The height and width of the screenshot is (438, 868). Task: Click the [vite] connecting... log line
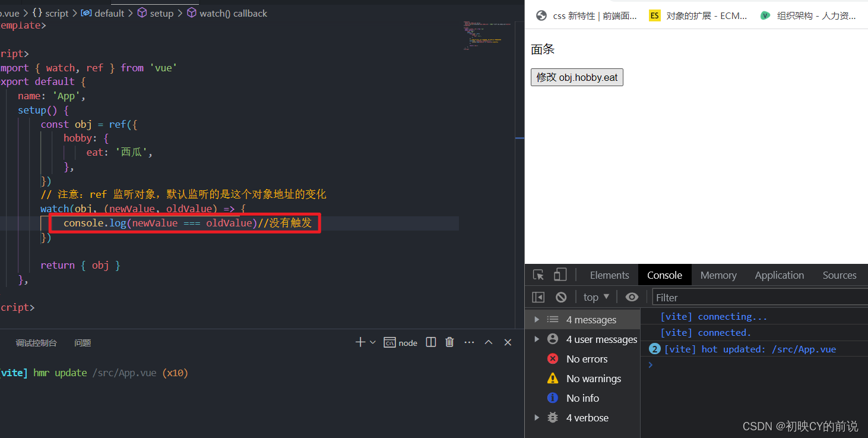[x=714, y=317]
